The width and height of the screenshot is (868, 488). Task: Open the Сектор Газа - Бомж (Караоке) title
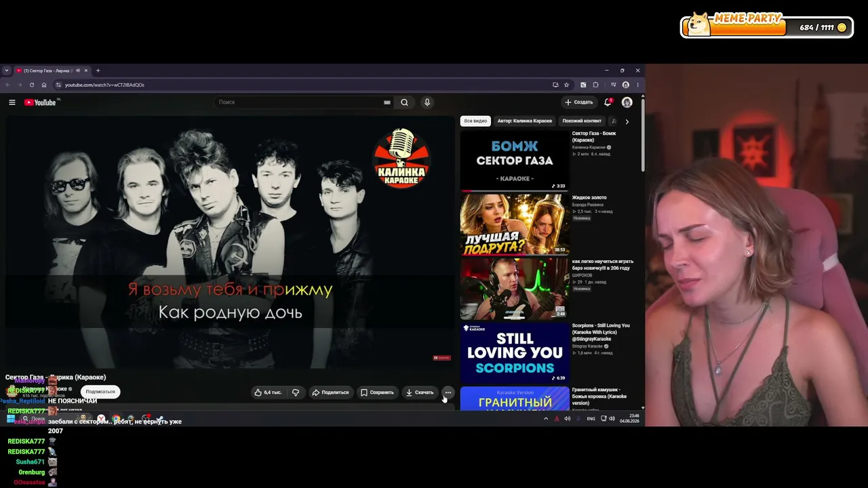pyautogui.click(x=594, y=136)
